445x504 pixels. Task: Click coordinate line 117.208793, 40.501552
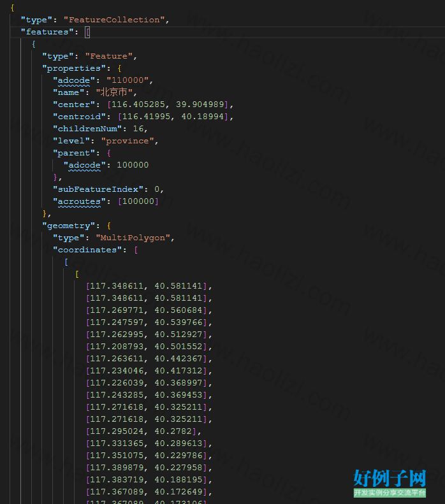pyautogui.click(x=149, y=347)
